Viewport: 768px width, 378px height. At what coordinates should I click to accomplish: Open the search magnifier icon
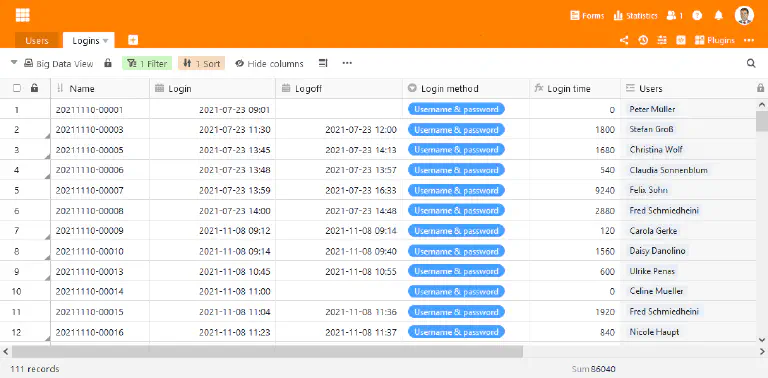[751, 63]
